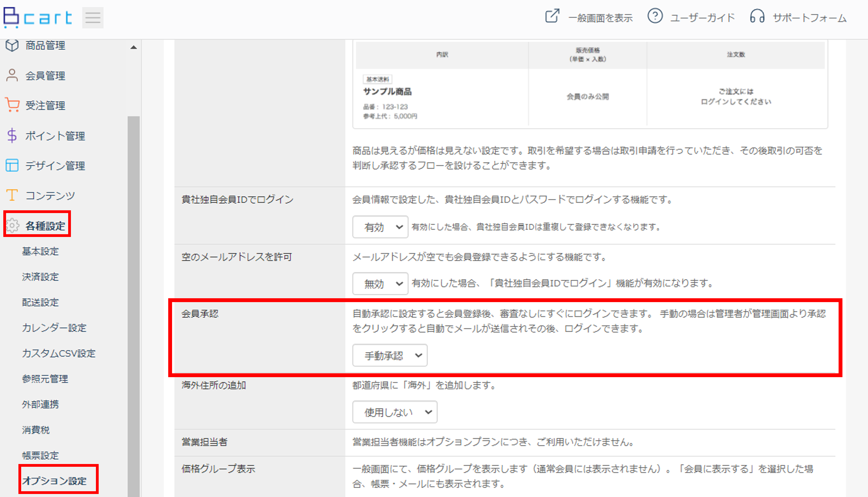The image size is (868, 497).
Task: Select 帳票設定 submenu item
Action: pos(40,455)
